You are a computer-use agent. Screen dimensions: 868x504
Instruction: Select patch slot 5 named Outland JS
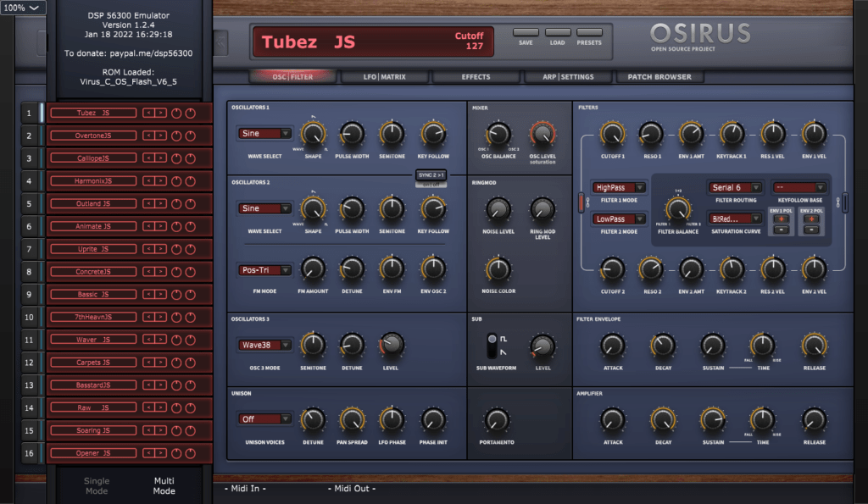[92, 203]
